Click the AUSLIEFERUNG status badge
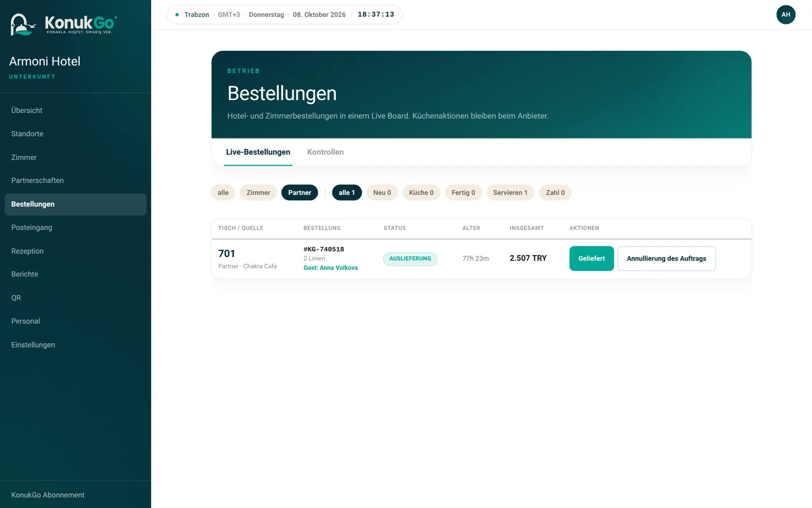 [x=410, y=259]
